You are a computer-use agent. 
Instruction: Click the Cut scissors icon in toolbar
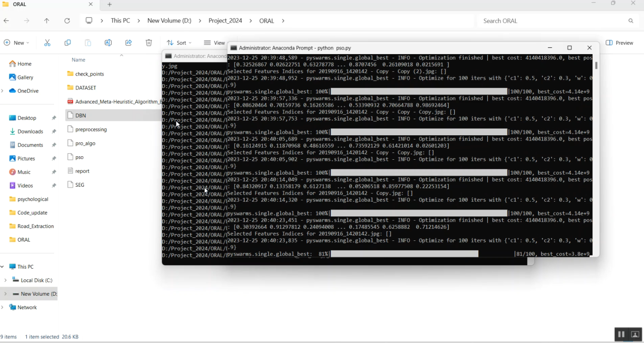[47, 43]
